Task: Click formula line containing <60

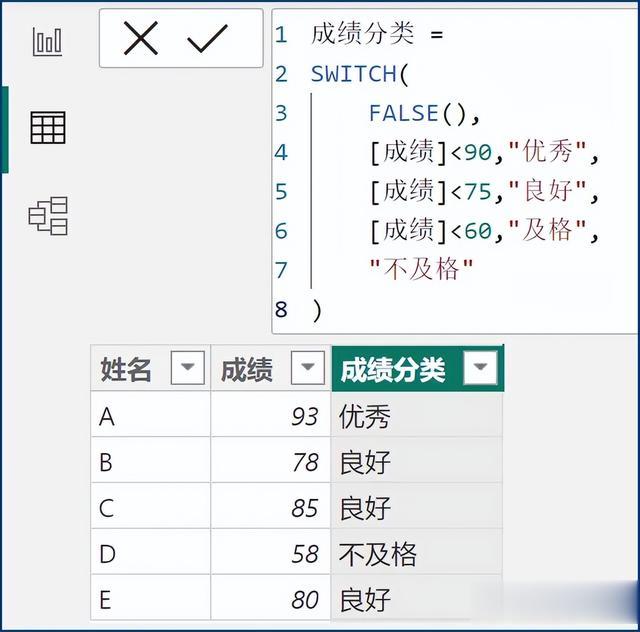Action: coord(484,231)
